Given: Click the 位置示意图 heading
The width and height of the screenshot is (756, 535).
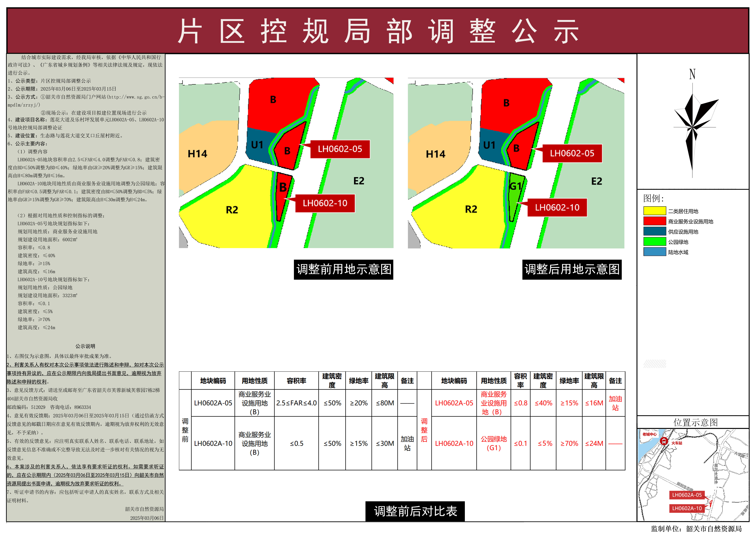Looking at the screenshot, I should [x=695, y=422].
